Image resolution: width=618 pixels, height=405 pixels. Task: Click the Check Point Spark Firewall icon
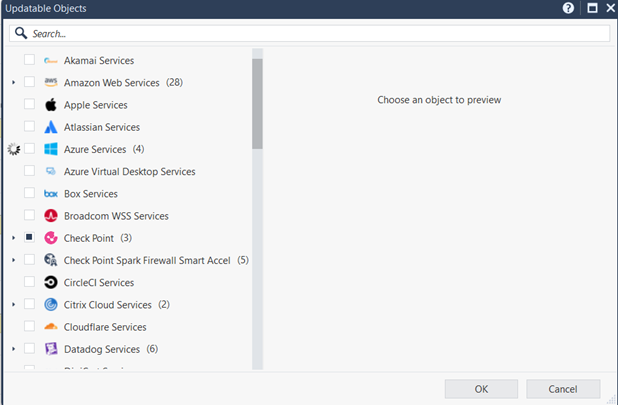(51, 260)
